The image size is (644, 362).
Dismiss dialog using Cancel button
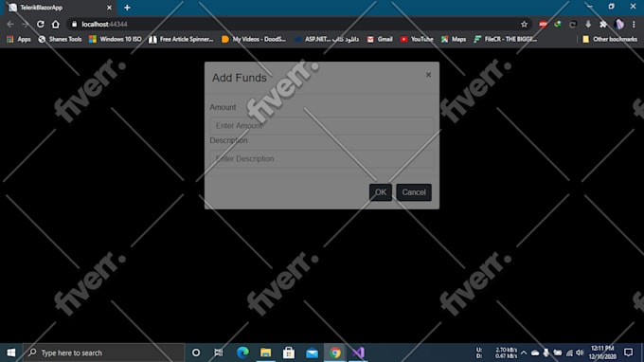pos(414,192)
